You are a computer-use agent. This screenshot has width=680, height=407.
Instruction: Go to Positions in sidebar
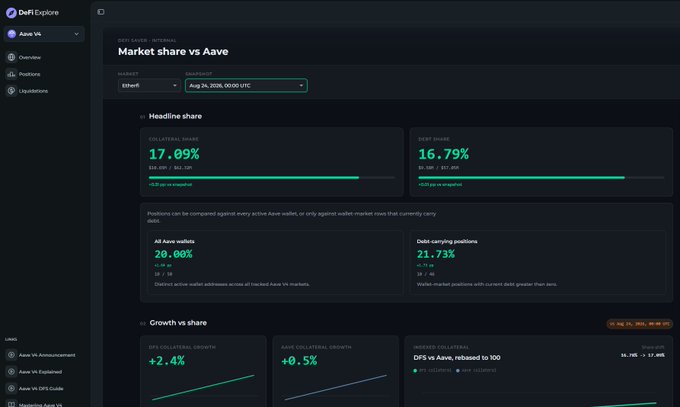coord(29,74)
